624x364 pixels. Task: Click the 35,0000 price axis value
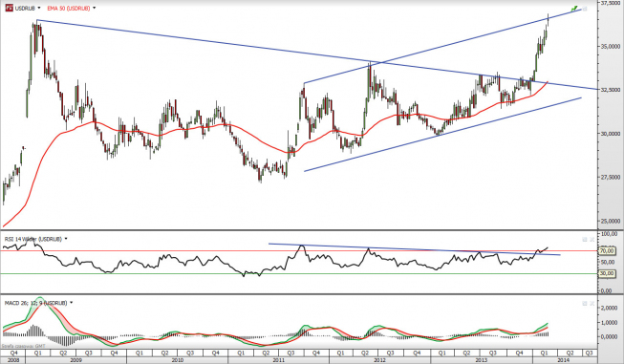pos(610,47)
